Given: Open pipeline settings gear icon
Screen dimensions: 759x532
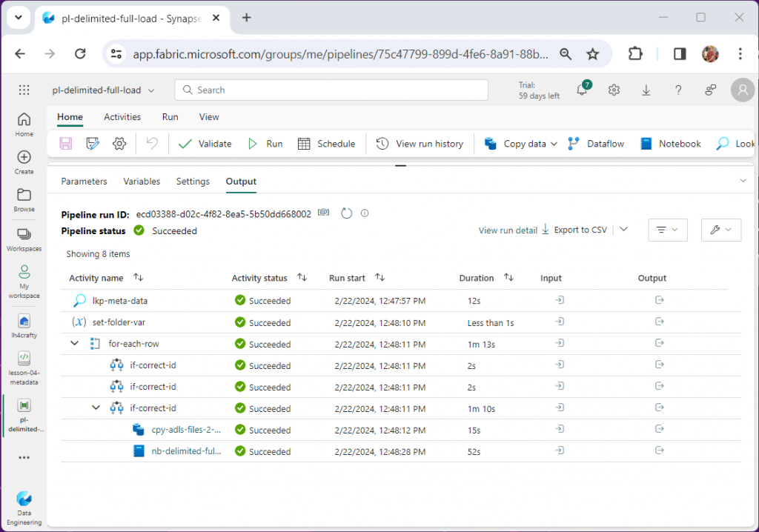Looking at the screenshot, I should pyautogui.click(x=119, y=143).
